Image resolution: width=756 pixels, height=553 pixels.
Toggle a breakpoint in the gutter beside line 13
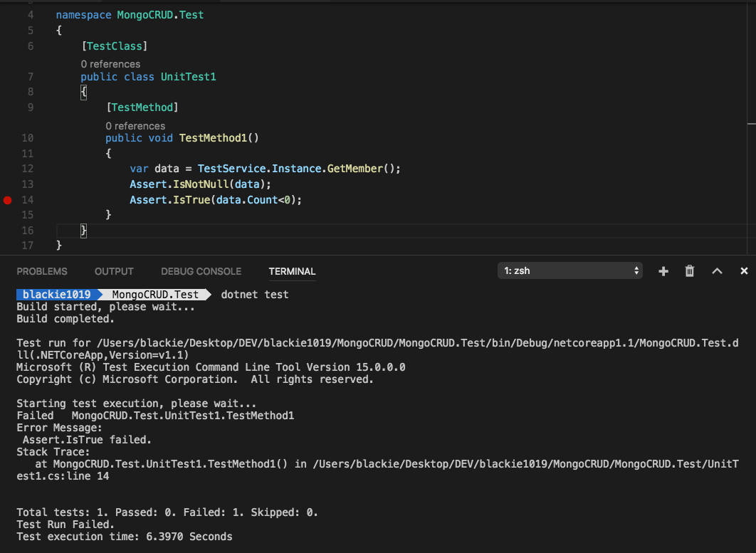point(8,184)
